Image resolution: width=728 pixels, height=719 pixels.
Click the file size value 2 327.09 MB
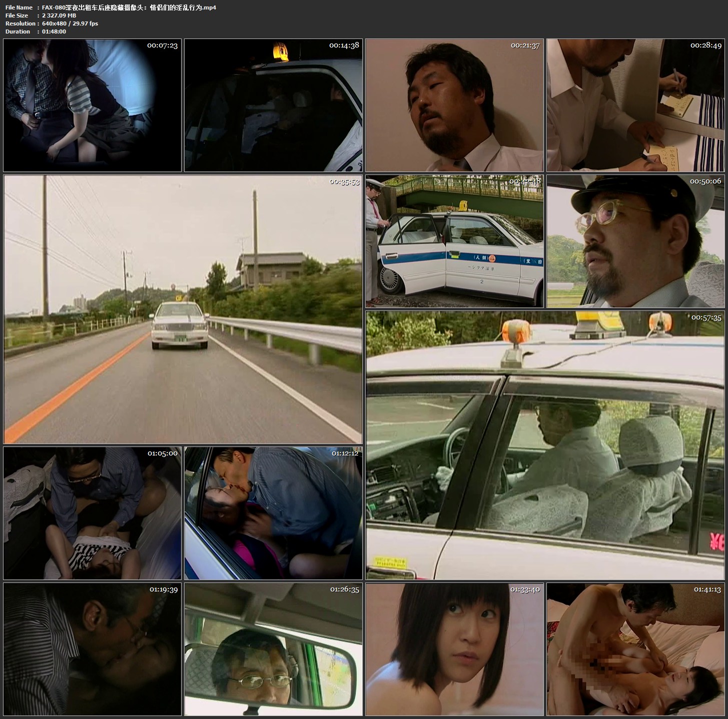click(x=60, y=15)
